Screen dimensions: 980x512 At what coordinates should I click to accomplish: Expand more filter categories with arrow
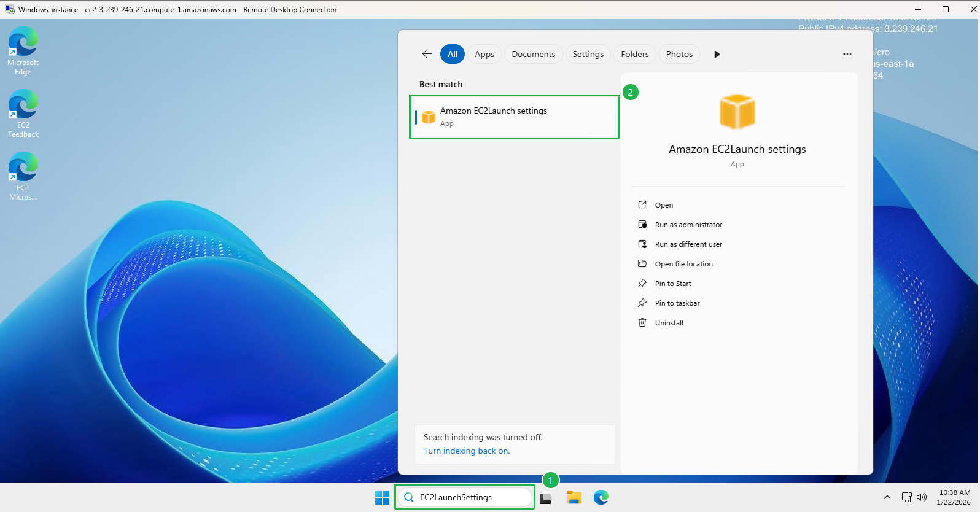[x=717, y=54]
